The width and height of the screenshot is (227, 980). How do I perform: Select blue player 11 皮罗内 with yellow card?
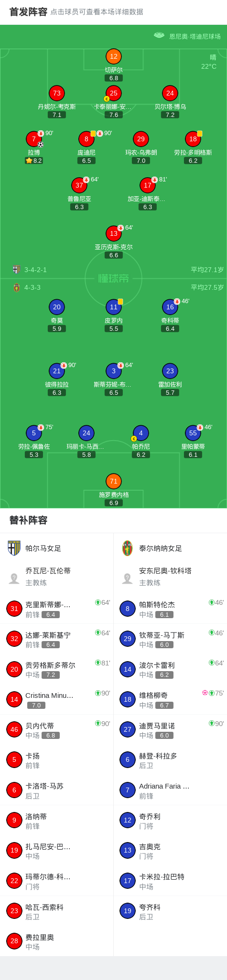tap(114, 307)
